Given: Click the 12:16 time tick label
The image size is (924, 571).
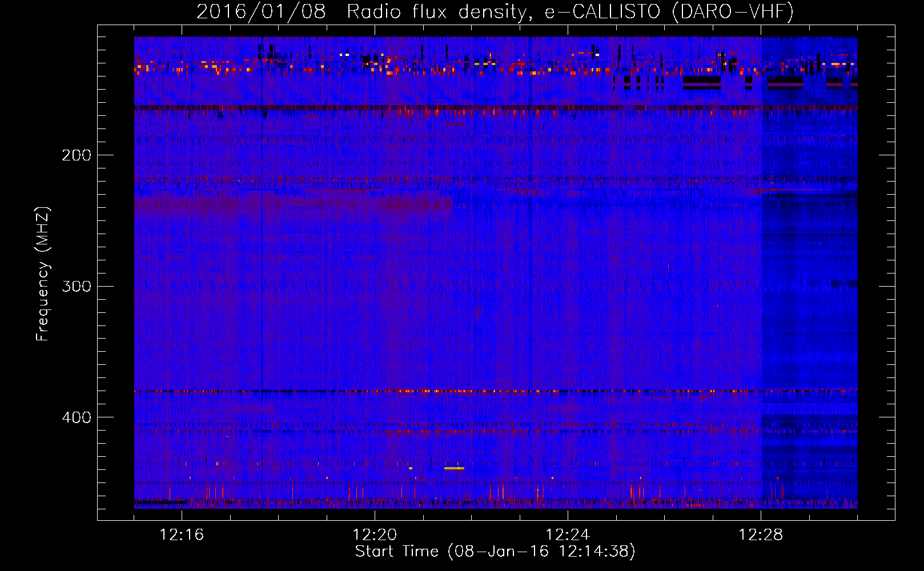Looking at the screenshot, I should [x=182, y=534].
